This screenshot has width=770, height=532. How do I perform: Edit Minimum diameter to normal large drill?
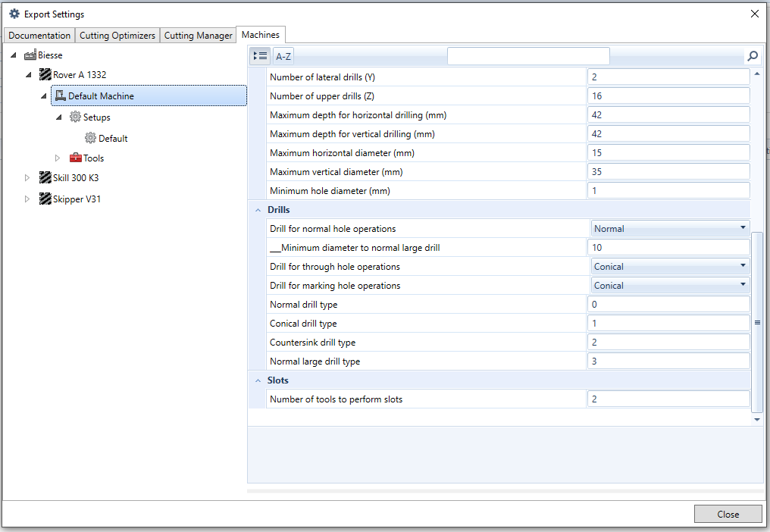668,247
